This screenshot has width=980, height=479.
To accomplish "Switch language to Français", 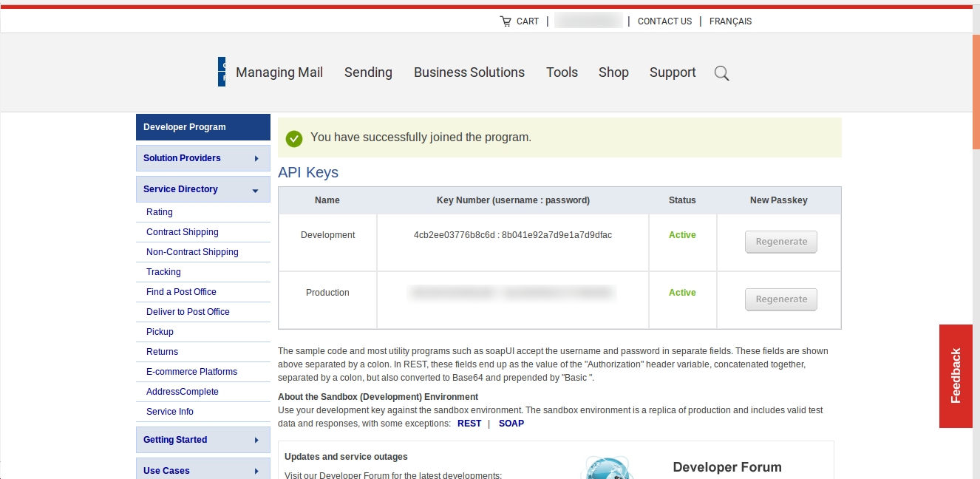I will pos(730,21).
